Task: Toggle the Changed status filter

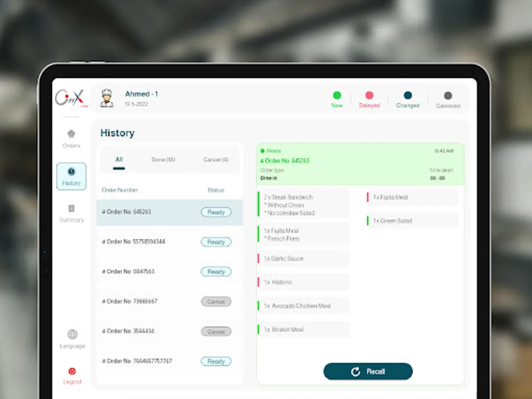Action: tap(407, 96)
